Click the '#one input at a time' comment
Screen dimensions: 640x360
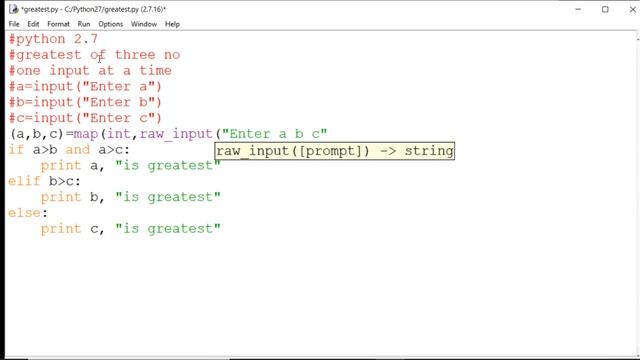click(x=90, y=71)
